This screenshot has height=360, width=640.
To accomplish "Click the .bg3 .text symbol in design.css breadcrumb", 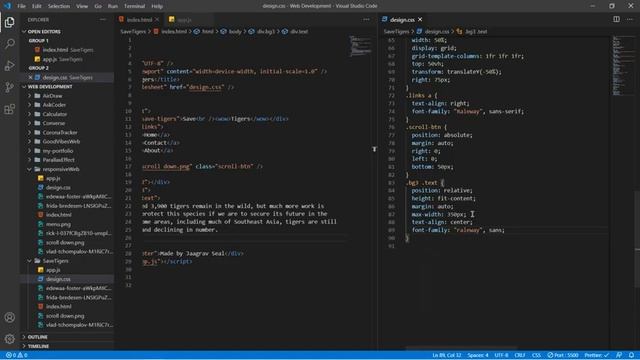I will (472, 31).
